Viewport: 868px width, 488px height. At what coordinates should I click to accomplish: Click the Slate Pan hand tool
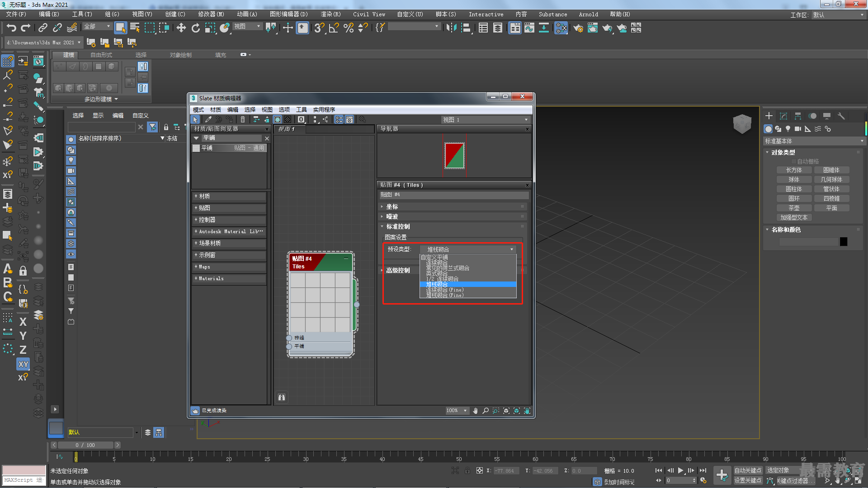(x=475, y=411)
